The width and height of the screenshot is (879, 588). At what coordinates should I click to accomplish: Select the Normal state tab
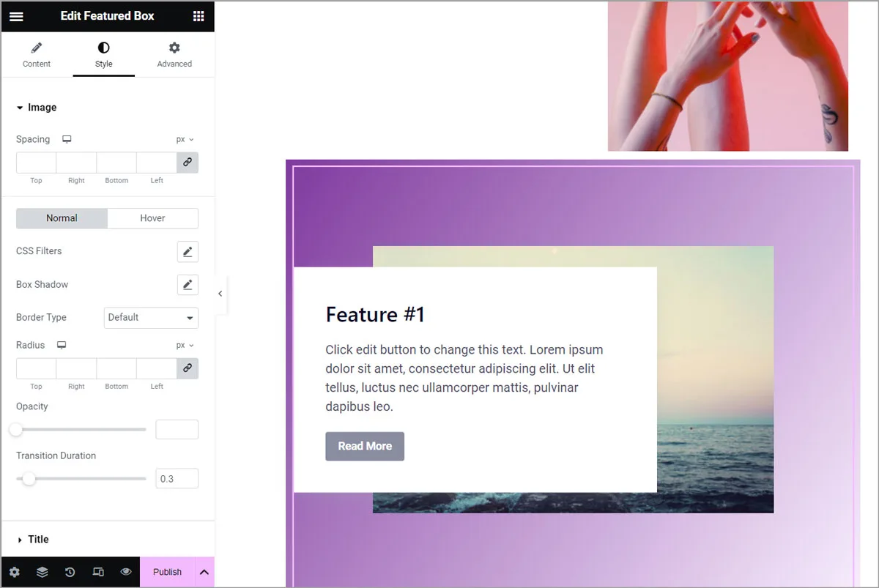pyautogui.click(x=62, y=218)
